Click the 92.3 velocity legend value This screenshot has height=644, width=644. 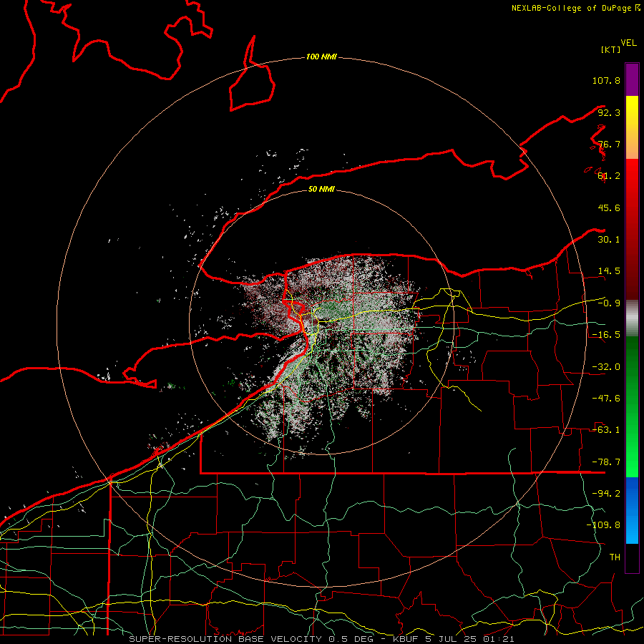coord(609,112)
